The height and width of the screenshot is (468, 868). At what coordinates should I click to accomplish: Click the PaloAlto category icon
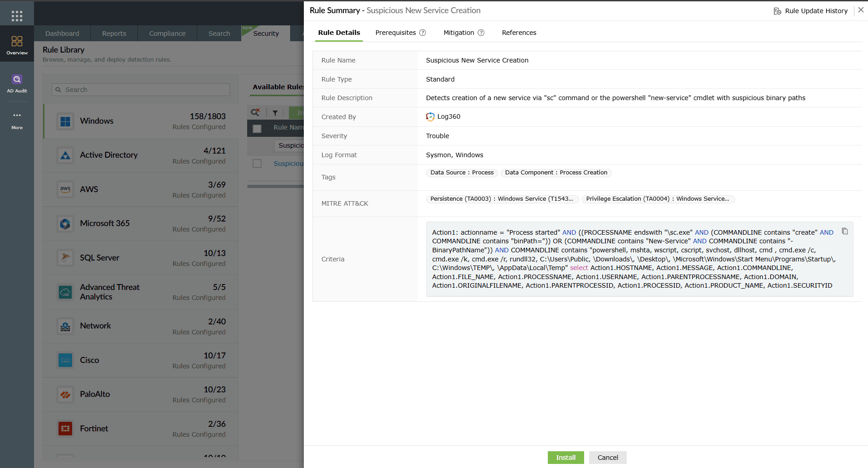pos(65,395)
